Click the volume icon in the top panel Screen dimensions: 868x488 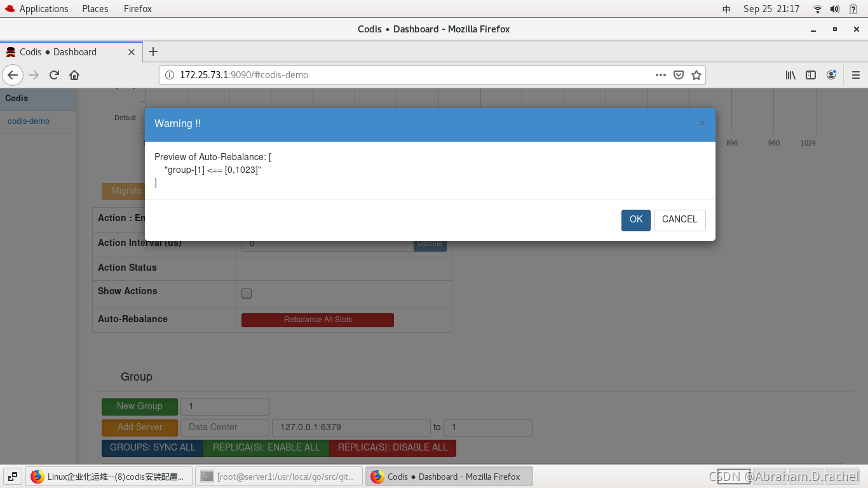point(835,9)
